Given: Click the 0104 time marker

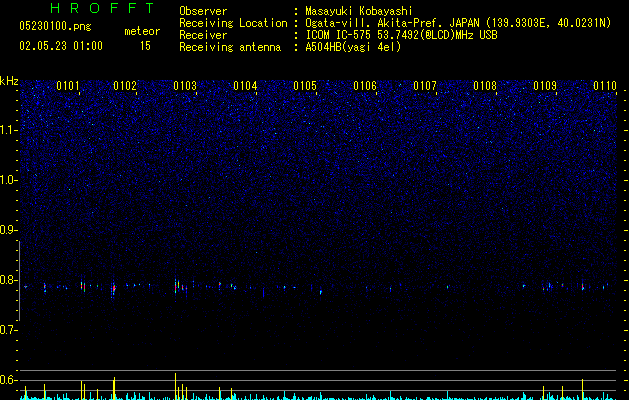Looking at the screenshot, I should (245, 85).
